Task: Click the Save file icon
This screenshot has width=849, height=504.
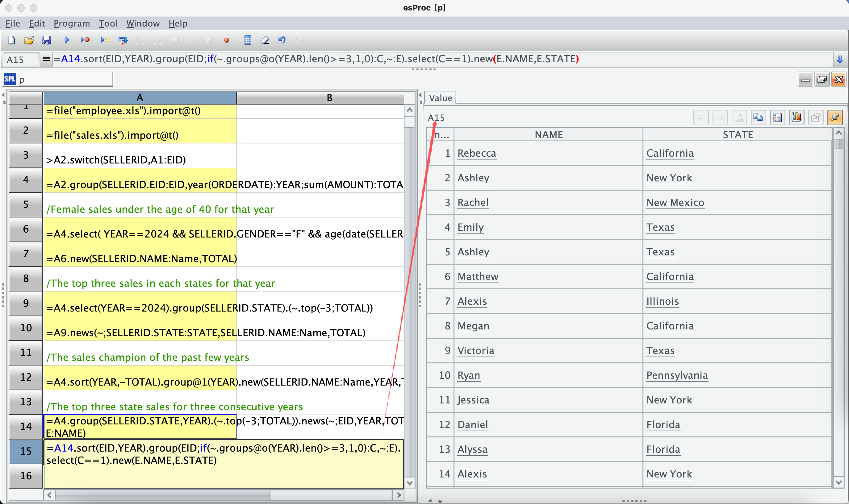Action: 46,40
